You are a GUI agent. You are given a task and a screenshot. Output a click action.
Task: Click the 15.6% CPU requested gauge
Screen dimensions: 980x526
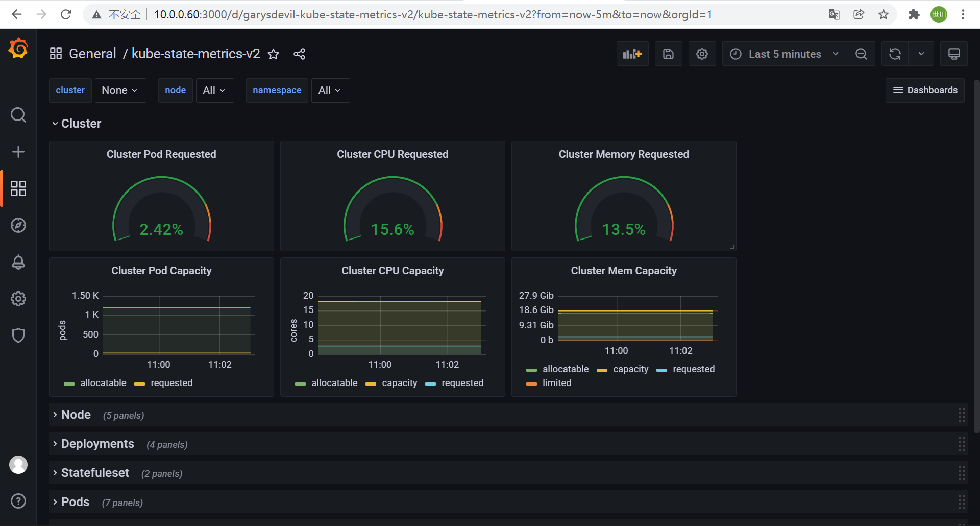click(x=393, y=208)
